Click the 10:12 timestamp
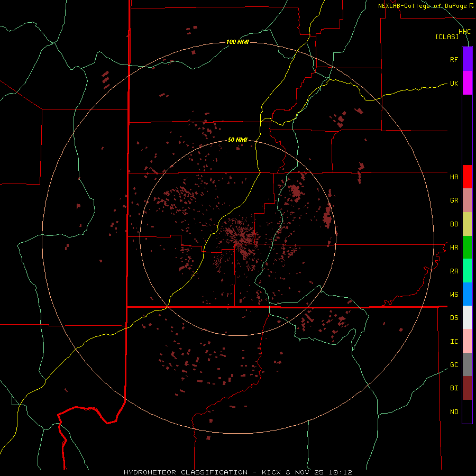The width and height of the screenshot is (476, 476). pos(340,472)
